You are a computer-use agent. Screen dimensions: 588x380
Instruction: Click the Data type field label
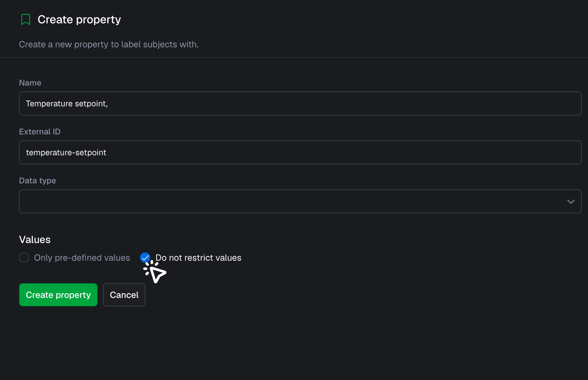(38, 181)
